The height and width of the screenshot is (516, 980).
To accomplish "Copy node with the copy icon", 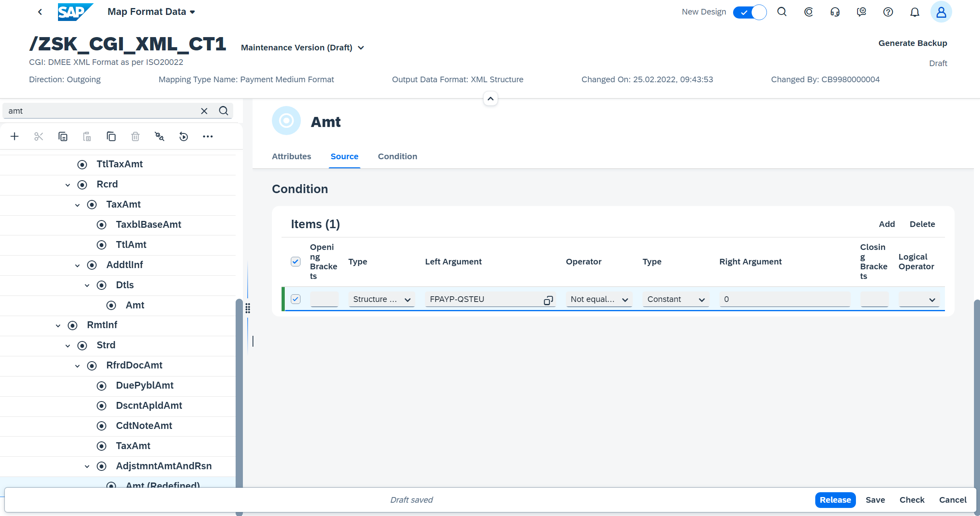I will pos(63,136).
